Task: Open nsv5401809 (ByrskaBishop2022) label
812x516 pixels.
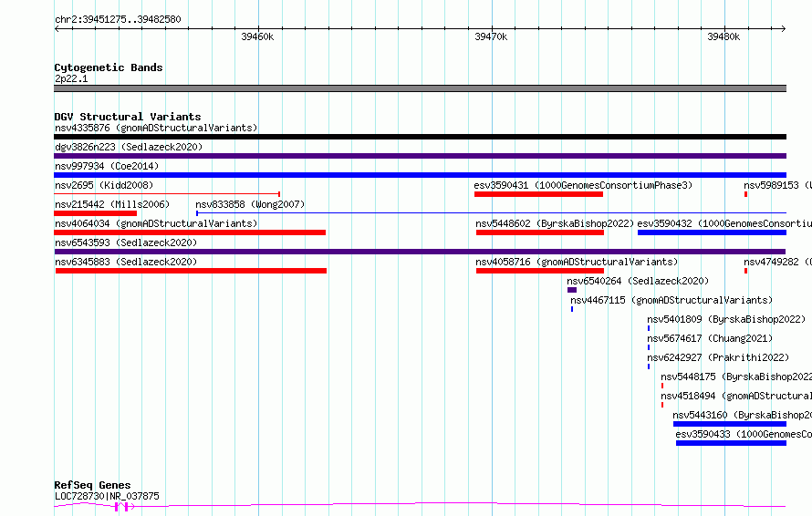Action: 726,319
